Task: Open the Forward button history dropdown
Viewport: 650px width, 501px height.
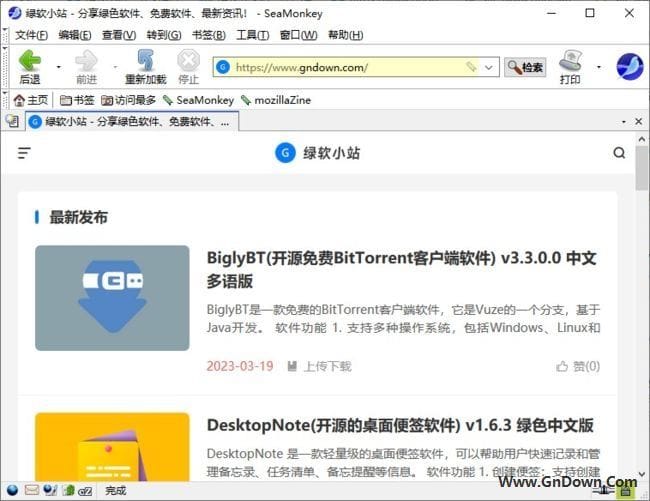Action: [115, 67]
